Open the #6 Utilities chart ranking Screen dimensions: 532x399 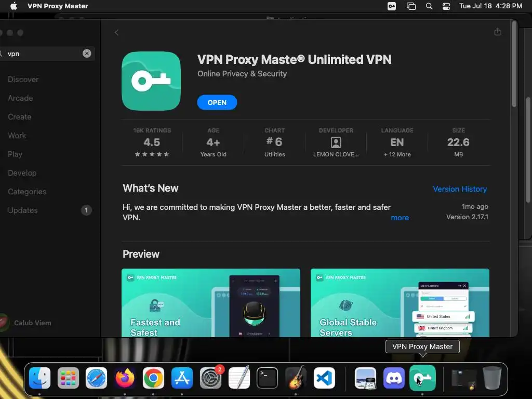tap(274, 142)
